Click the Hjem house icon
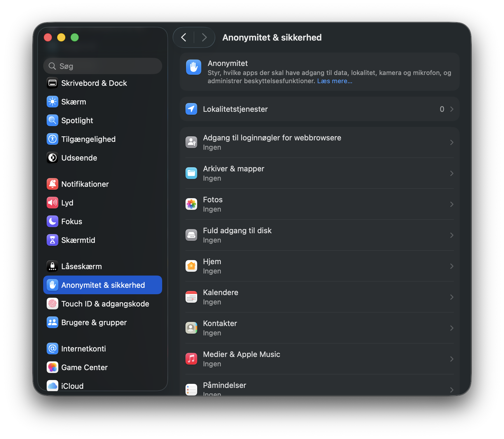This screenshot has height=439, width=504. (191, 266)
